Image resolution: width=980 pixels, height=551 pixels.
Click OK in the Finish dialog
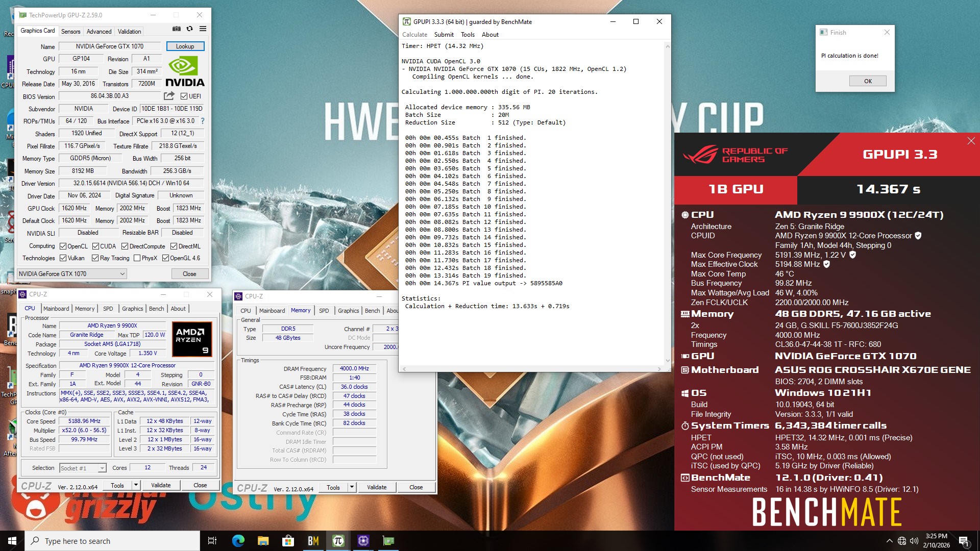[x=868, y=81]
